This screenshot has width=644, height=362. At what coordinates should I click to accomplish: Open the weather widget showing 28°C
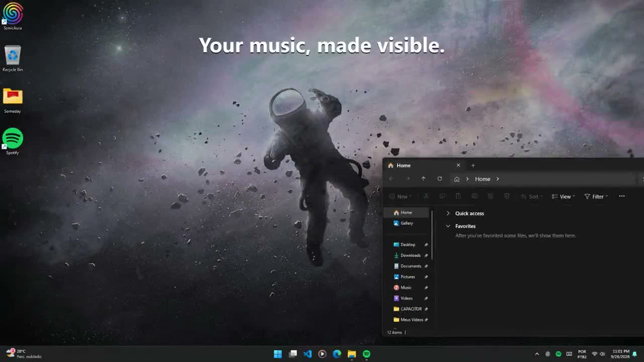tap(23, 354)
